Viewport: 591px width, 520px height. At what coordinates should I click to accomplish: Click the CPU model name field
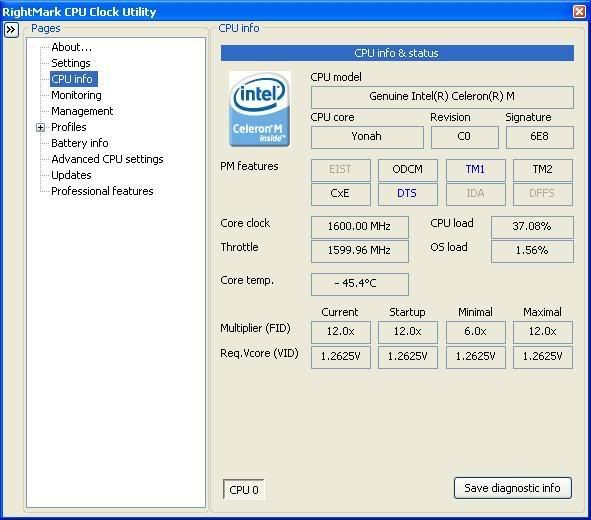[442, 97]
